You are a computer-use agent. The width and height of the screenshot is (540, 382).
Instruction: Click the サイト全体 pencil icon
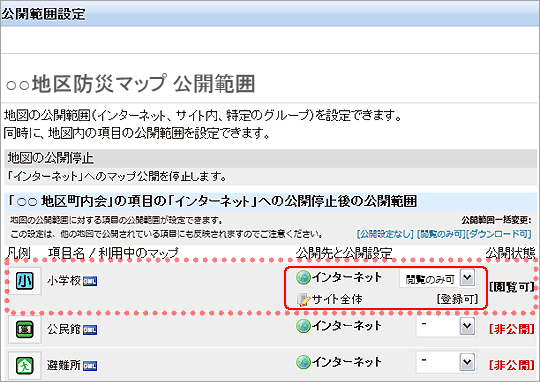[x=303, y=300]
